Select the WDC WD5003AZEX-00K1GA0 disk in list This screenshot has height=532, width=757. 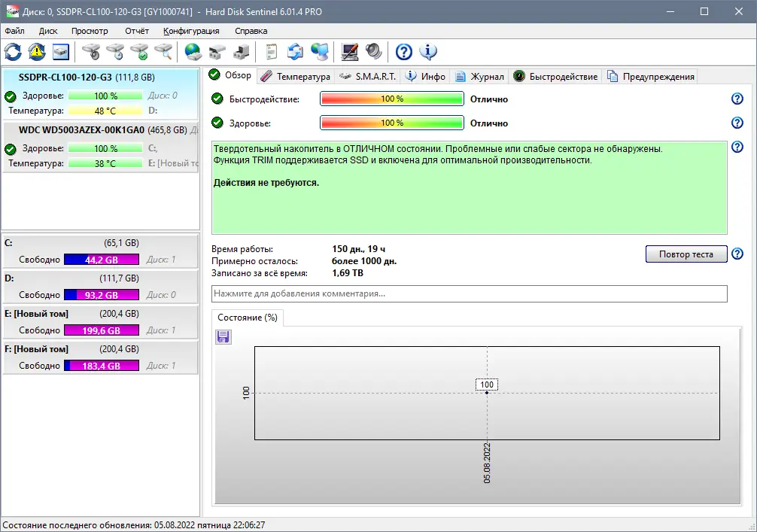point(100,146)
